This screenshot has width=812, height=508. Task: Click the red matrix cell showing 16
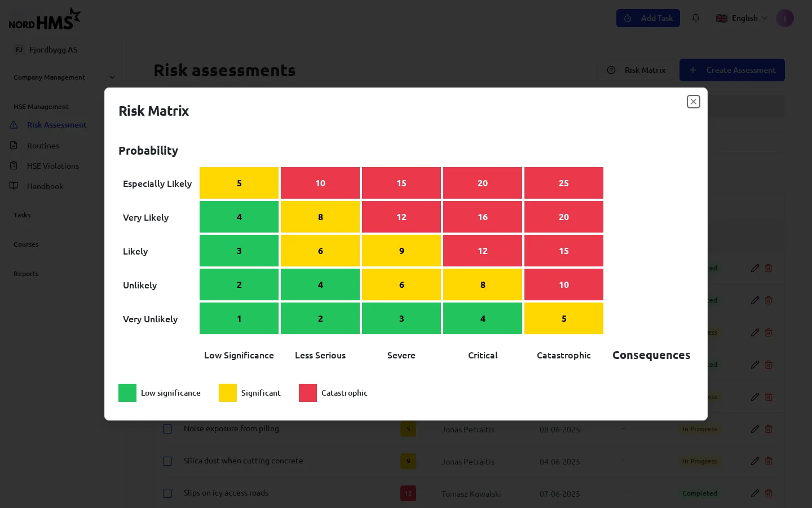483,217
